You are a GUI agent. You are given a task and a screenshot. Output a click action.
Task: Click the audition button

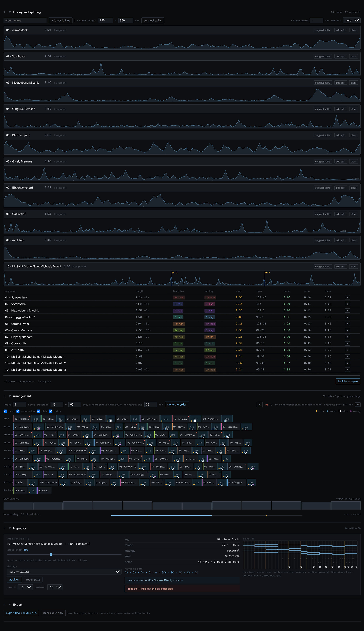(x=14, y=579)
